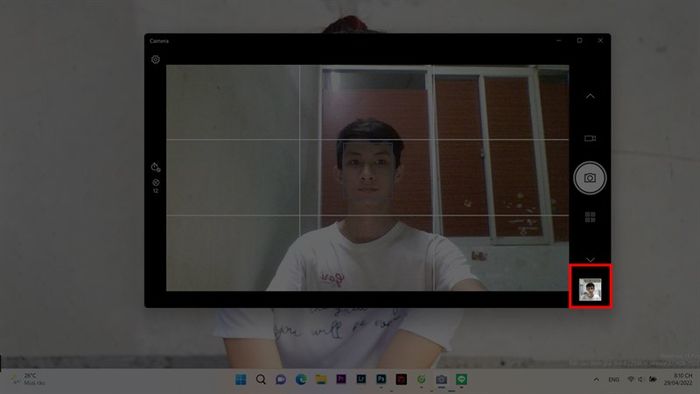Open the ENG language input switcher
Viewport: 700px width, 394px height.
[614, 380]
